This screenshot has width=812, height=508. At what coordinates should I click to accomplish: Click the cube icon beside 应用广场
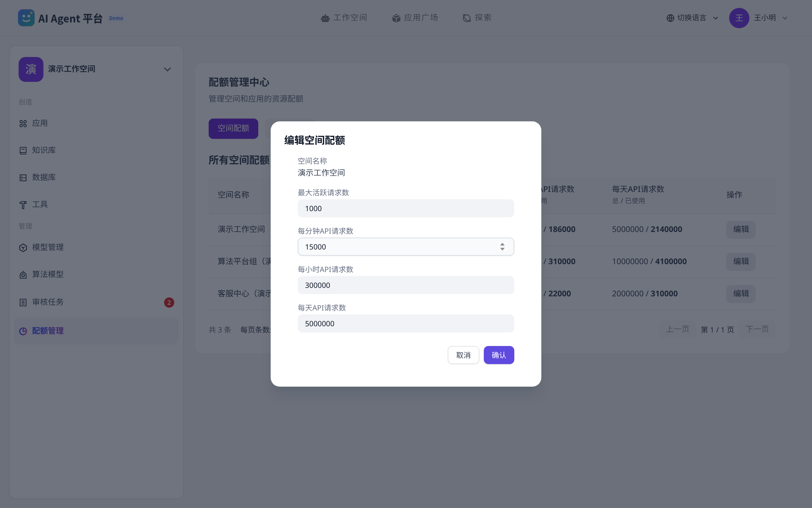click(x=396, y=18)
